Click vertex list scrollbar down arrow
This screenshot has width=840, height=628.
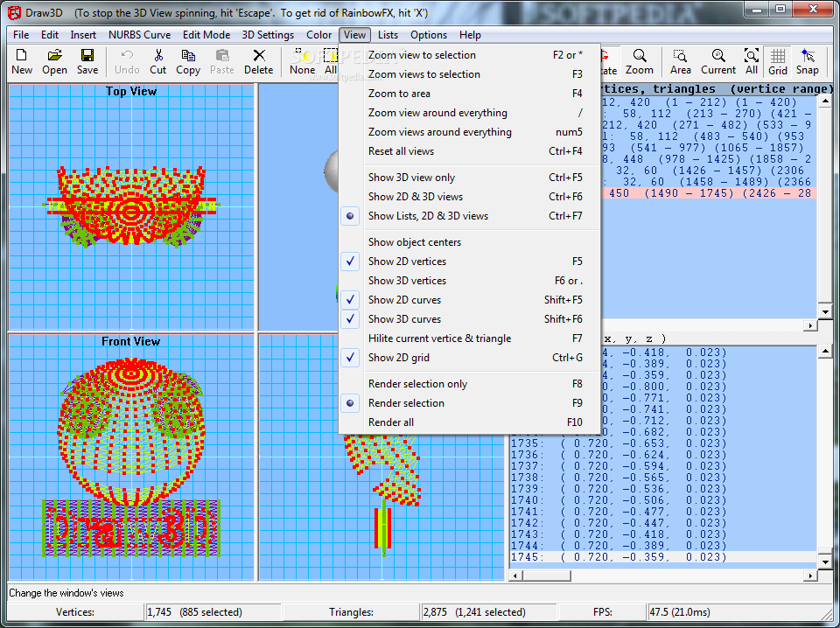point(825,562)
